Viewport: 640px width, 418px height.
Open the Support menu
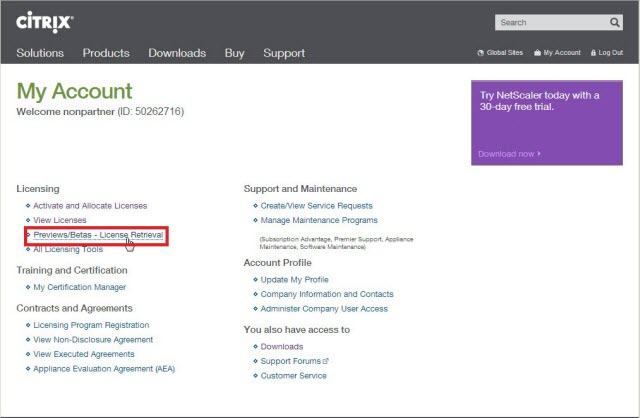point(284,53)
